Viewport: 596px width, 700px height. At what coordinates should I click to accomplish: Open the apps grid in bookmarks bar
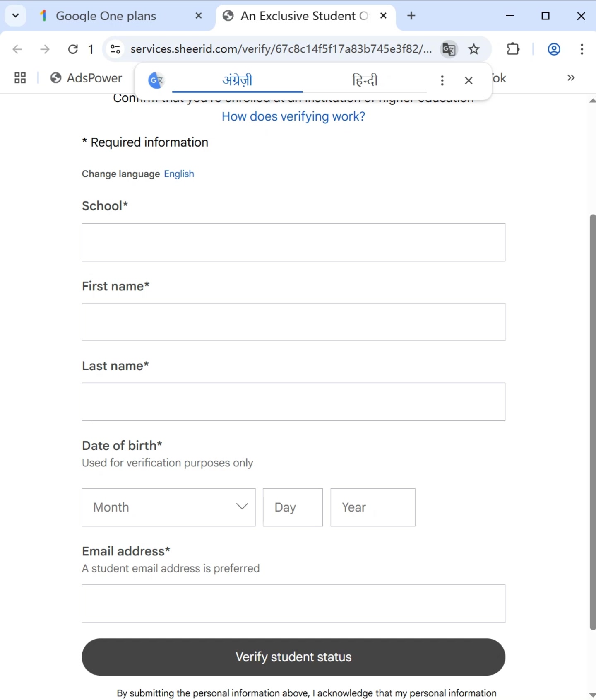point(20,78)
